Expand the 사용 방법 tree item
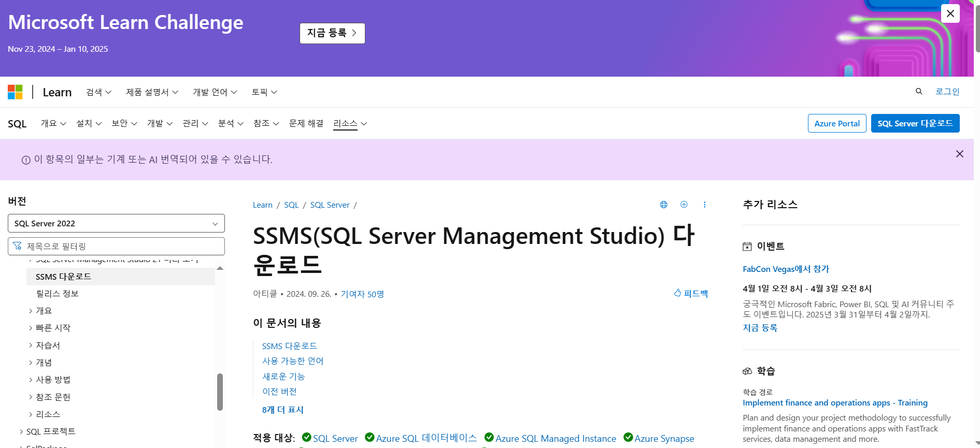980x448 pixels. (x=31, y=380)
